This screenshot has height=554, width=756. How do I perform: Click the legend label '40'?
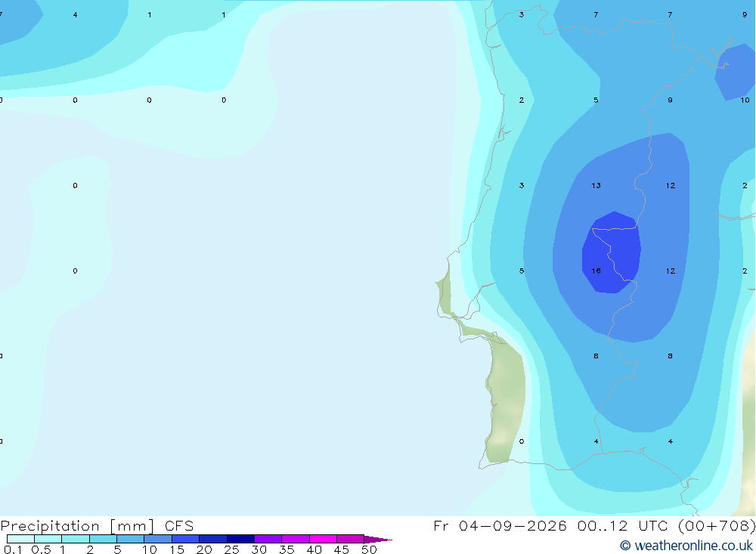pos(314,549)
